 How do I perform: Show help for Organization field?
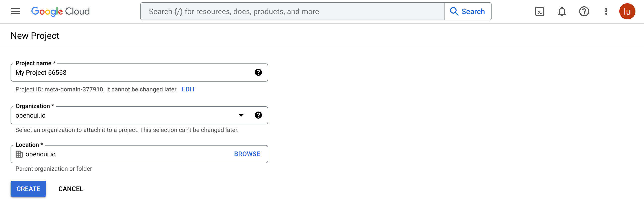258,115
